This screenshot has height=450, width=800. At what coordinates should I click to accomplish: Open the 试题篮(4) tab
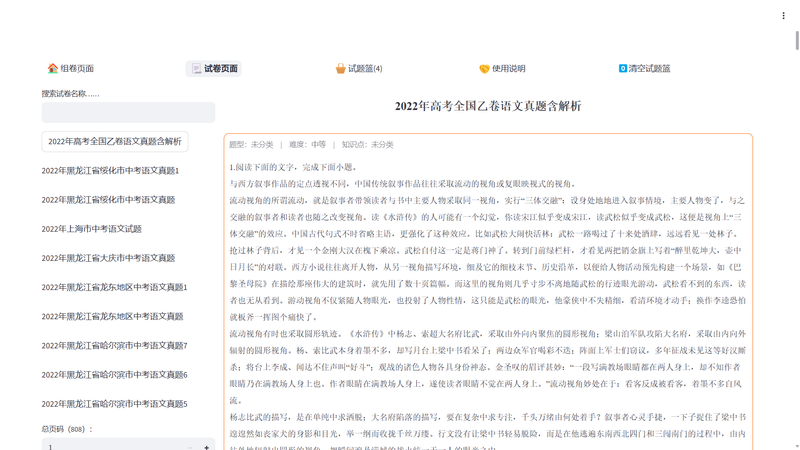click(x=365, y=69)
